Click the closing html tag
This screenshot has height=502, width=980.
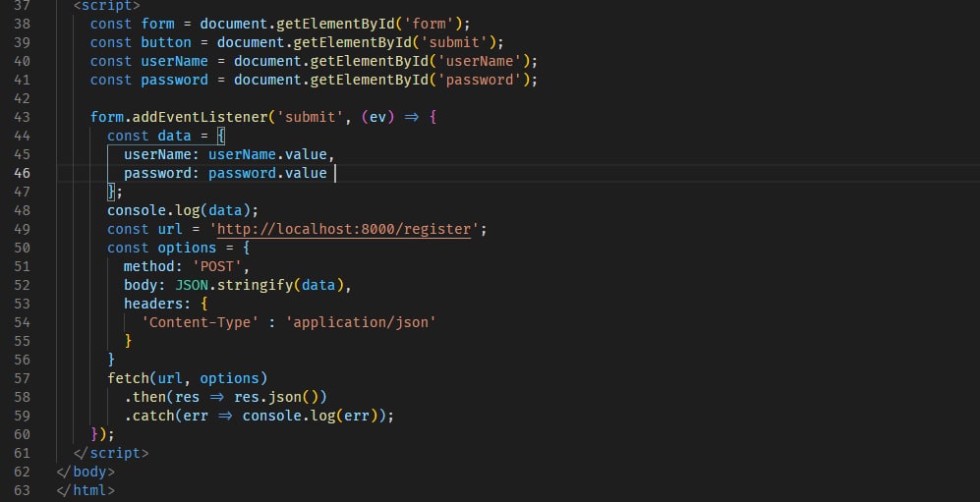pyautogui.click(x=86, y=491)
